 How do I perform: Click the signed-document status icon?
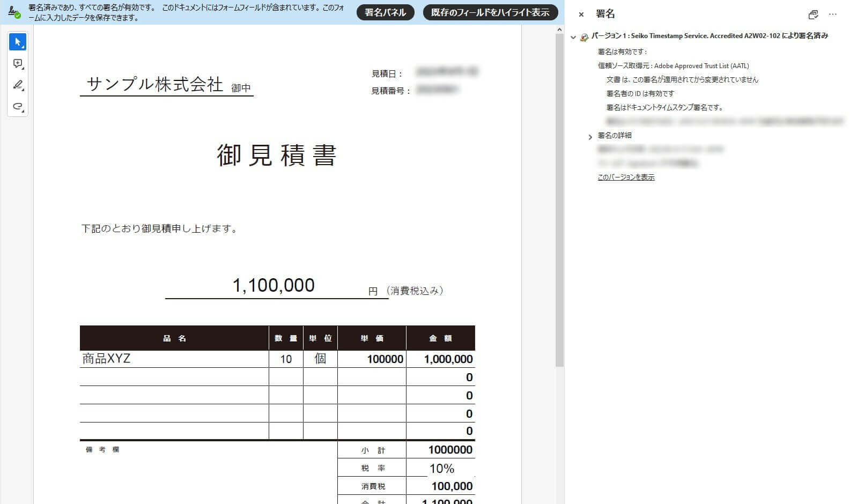tap(14, 12)
